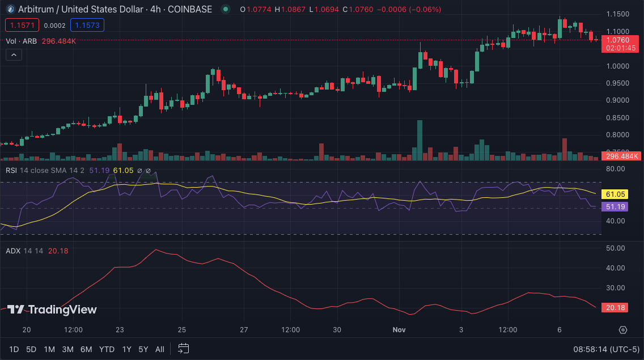Select the 1Y time range
The height and width of the screenshot is (360, 644).
(x=126, y=349)
